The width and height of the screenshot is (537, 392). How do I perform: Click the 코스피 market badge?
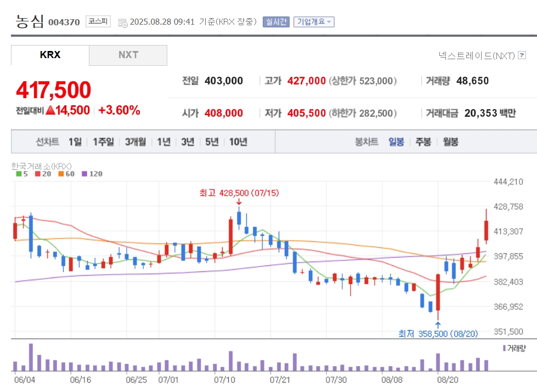coord(98,21)
